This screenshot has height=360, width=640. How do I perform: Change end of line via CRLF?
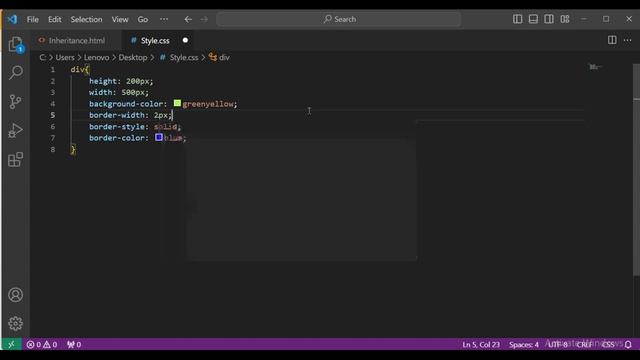coord(584,344)
